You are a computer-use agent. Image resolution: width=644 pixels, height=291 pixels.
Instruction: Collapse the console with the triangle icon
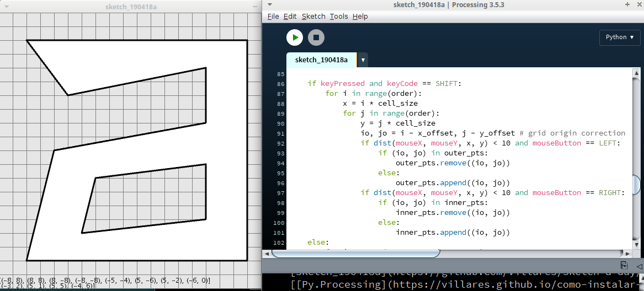(639, 266)
